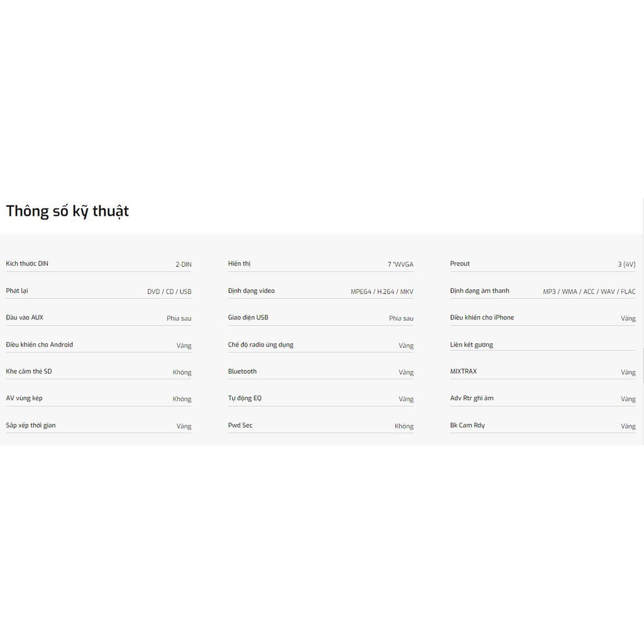The height and width of the screenshot is (644, 644).
Task: Click the "Bk Cam Rdy" label
Action: click(467, 425)
